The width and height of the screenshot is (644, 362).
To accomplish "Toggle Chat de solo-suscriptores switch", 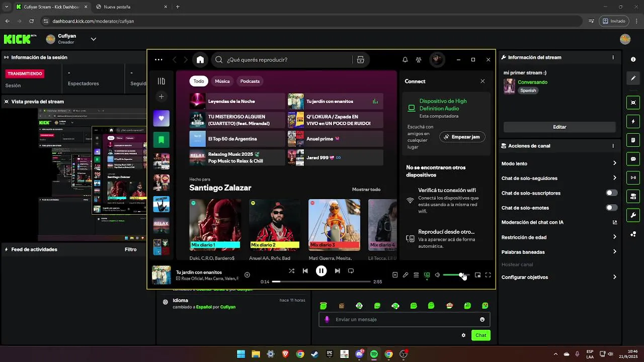I will [x=611, y=193].
